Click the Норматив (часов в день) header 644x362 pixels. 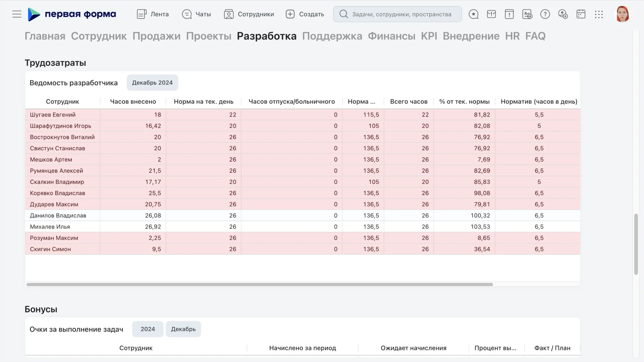click(539, 102)
